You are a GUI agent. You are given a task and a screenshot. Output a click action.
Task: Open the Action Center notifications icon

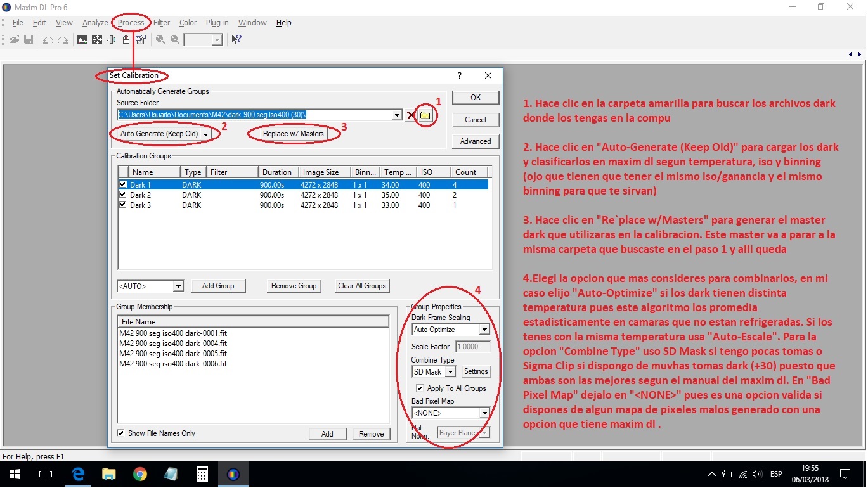(x=845, y=474)
